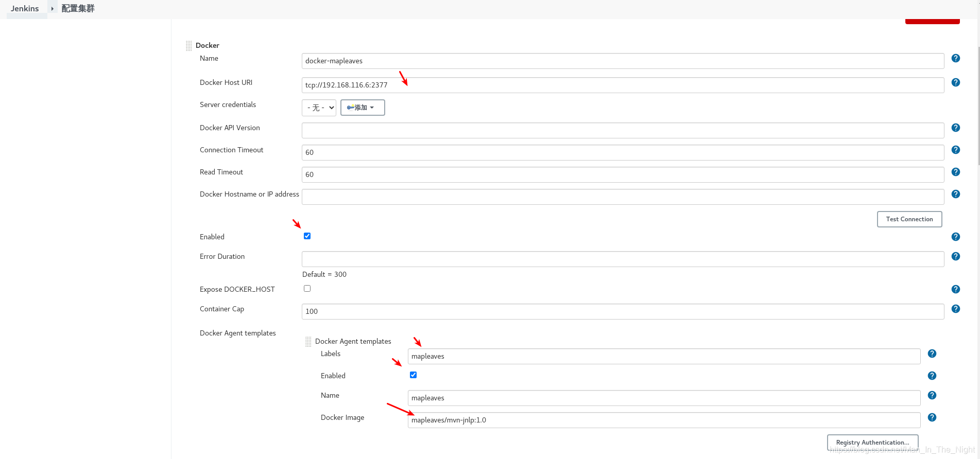Edit the agent template Labels field

[x=664, y=356]
